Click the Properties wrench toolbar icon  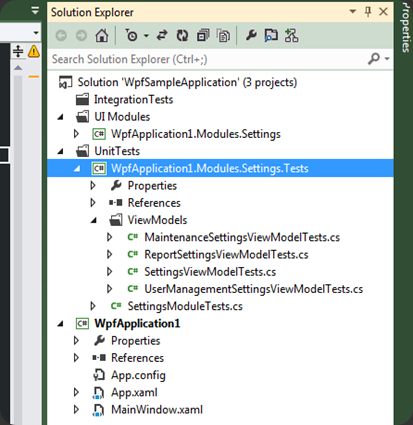point(251,35)
